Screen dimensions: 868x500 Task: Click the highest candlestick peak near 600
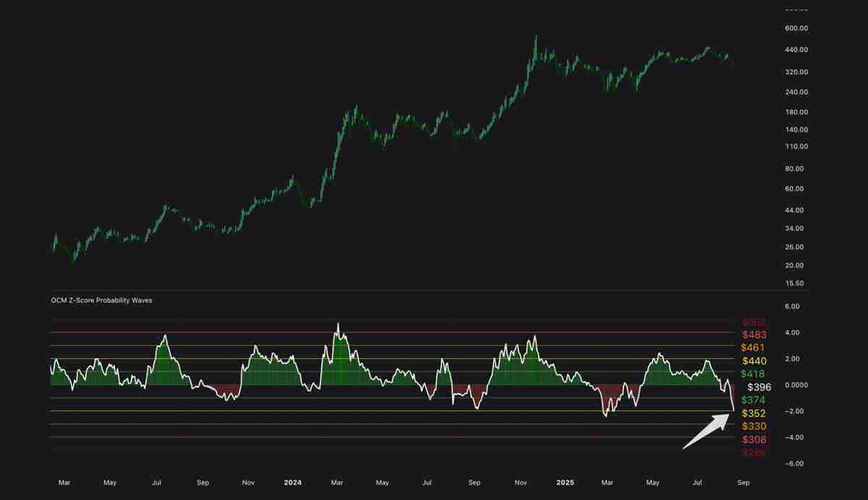pos(536,35)
